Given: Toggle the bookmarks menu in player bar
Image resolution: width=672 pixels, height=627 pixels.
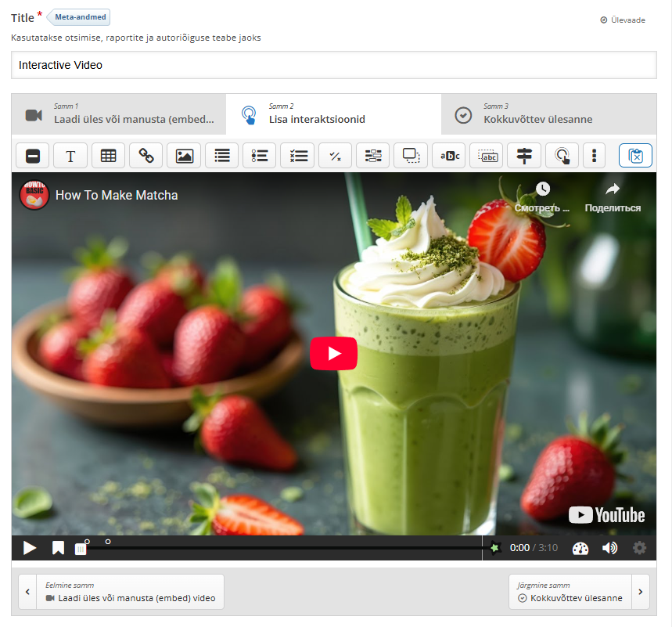Looking at the screenshot, I should (58, 548).
